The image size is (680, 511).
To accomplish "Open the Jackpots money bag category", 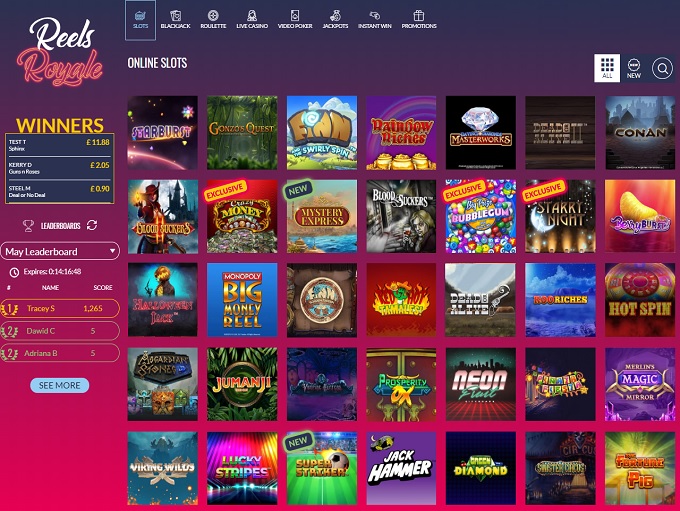I will coord(335,20).
